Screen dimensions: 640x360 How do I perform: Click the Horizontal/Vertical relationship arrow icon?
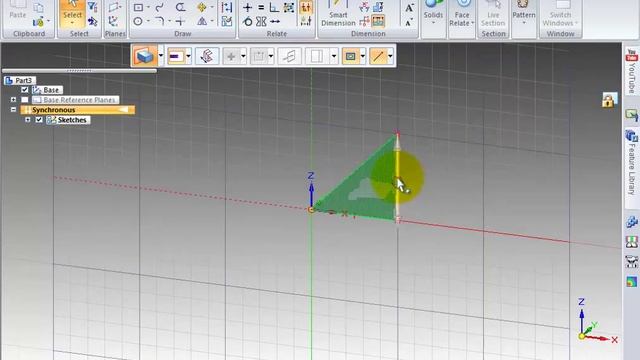(x=275, y=21)
